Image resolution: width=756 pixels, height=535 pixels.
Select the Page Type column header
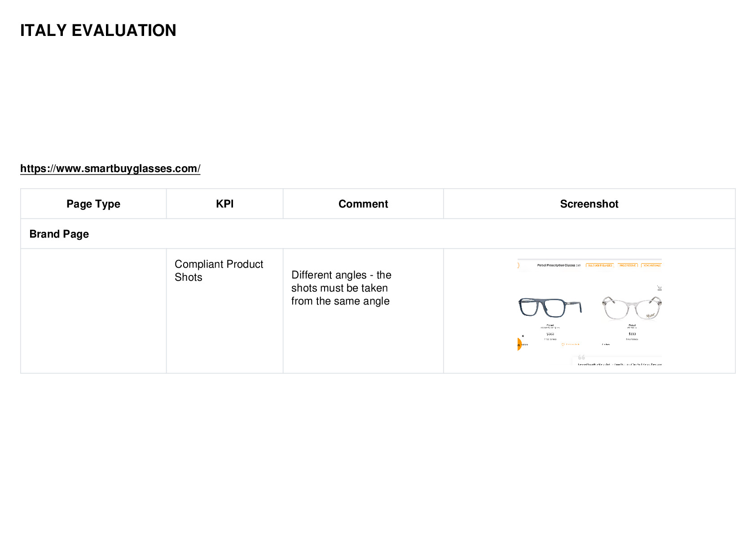[x=93, y=204]
